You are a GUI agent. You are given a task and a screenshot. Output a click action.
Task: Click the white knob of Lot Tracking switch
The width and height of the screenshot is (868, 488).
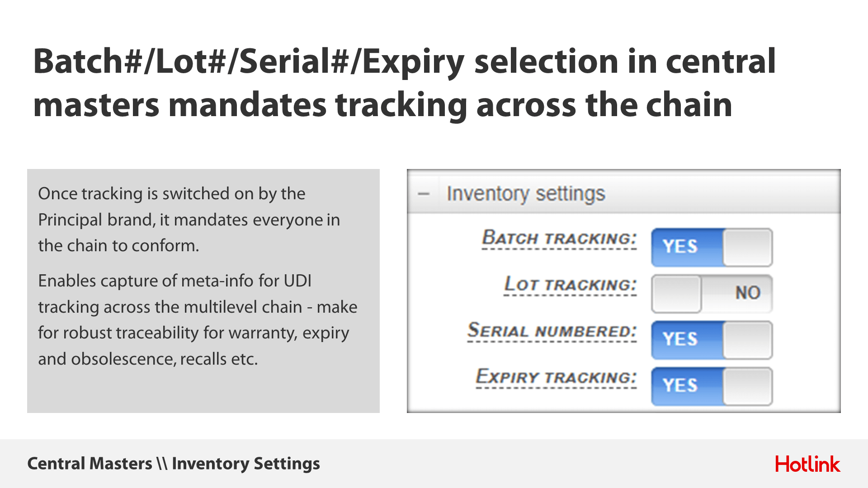click(676, 294)
